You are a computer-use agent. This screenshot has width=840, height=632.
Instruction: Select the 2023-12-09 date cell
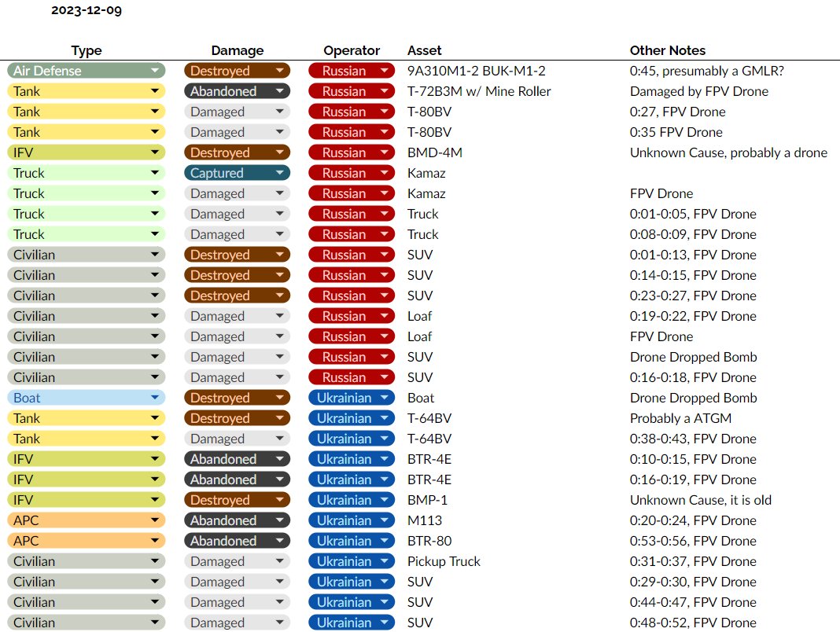coord(87,10)
